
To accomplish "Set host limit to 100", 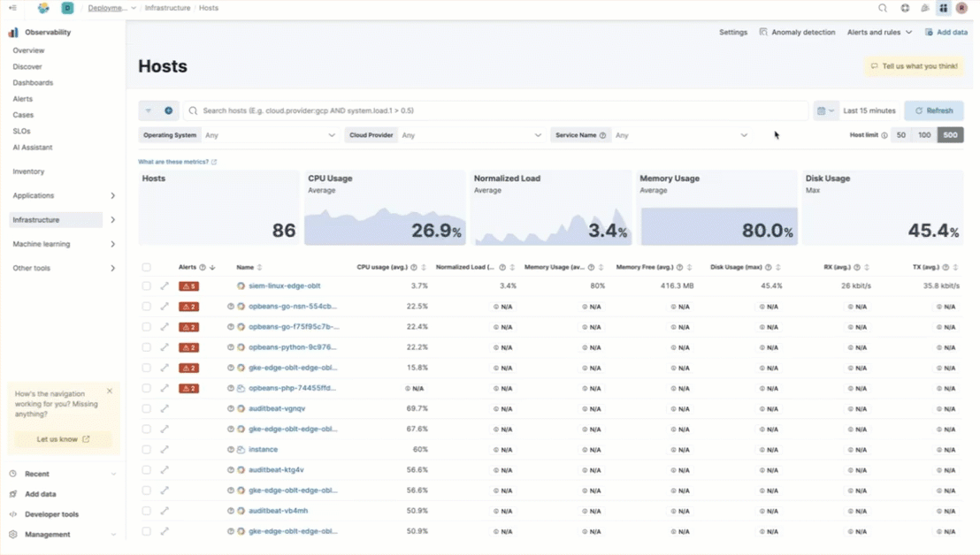I will click(924, 135).
